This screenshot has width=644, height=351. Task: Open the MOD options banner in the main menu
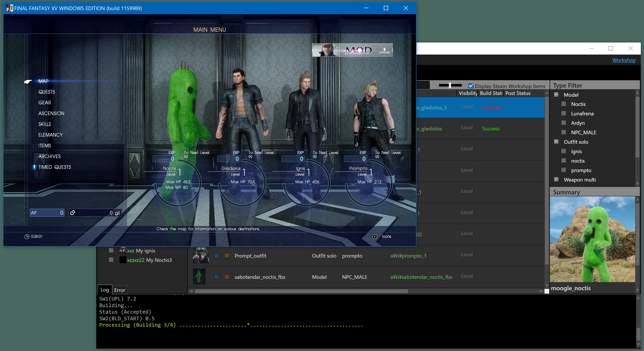352,50
